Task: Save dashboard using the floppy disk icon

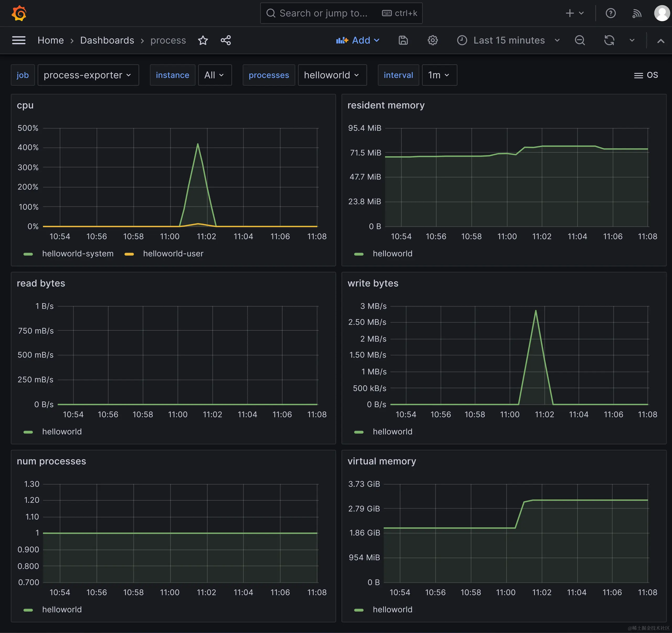Action: click(403, 40)
